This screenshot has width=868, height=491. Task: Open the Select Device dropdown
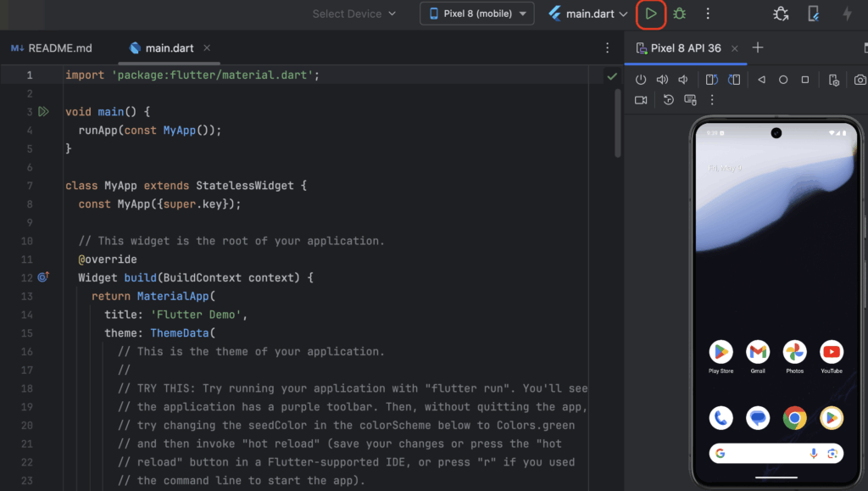click(x=354, y=14)
